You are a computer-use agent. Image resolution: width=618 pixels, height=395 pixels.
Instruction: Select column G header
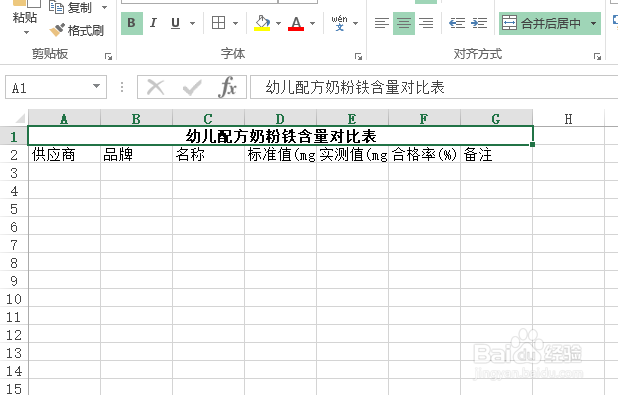496,119
